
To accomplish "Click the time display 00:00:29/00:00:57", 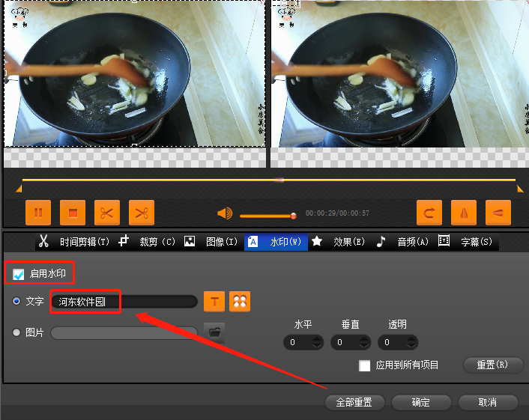I will tap(337, 213).
